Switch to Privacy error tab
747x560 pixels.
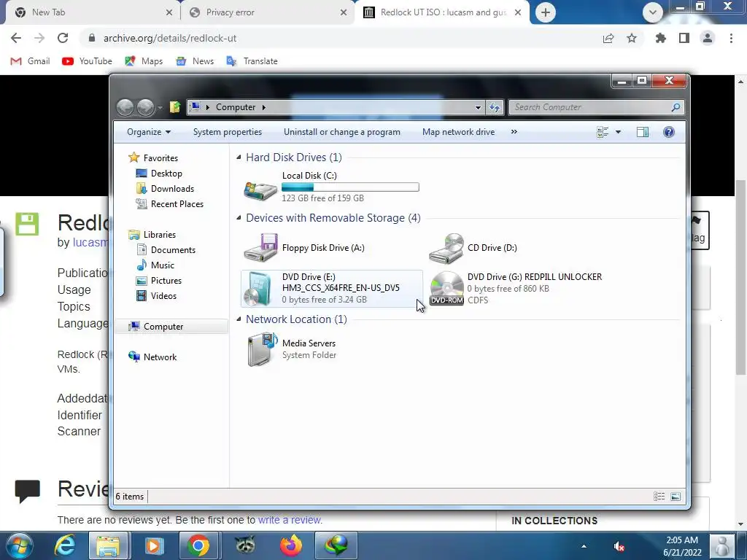267,12
